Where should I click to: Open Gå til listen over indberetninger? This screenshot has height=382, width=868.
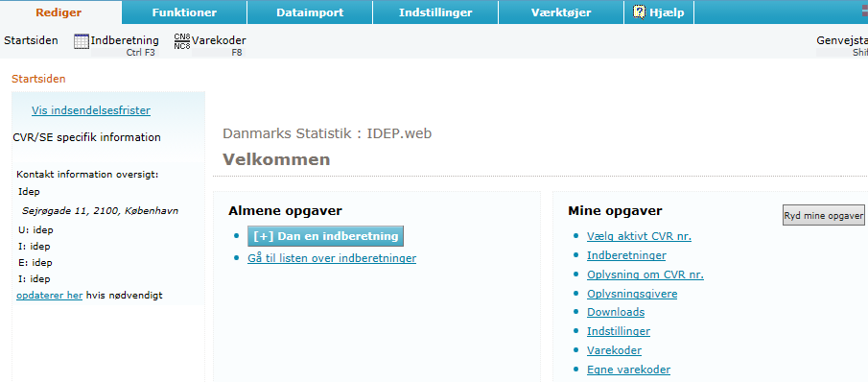(x=332, y=258)
